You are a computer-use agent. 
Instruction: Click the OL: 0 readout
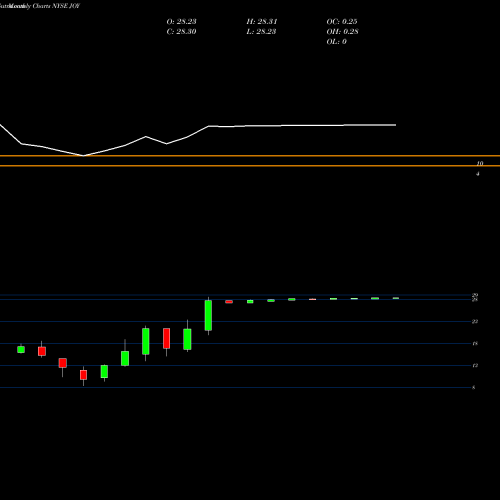click(x=336, y=42)
